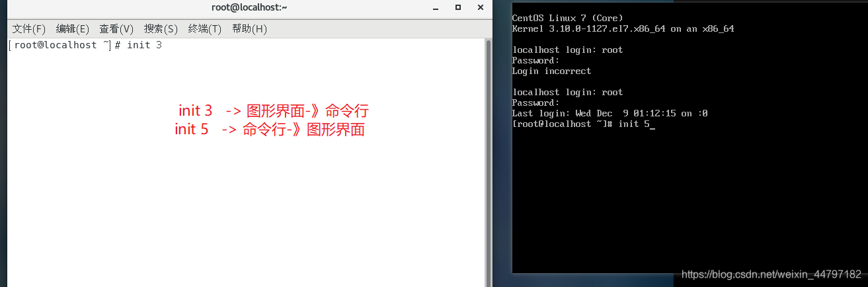868x287 pixels.
Task: Click the Kernel 3.10.0-1127 line in console
Action: (623, 28)
